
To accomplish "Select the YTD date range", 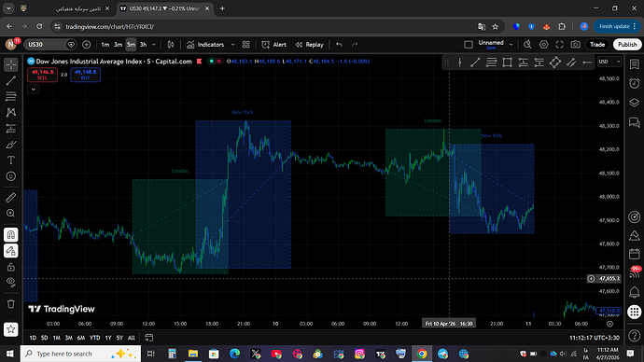I will tap(95, 338).
